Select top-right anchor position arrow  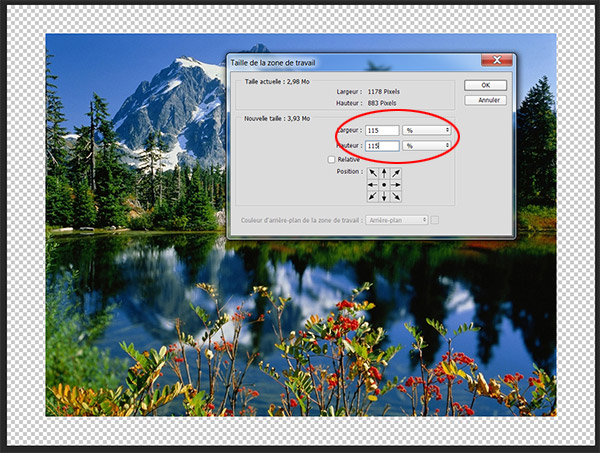point(396,173)
